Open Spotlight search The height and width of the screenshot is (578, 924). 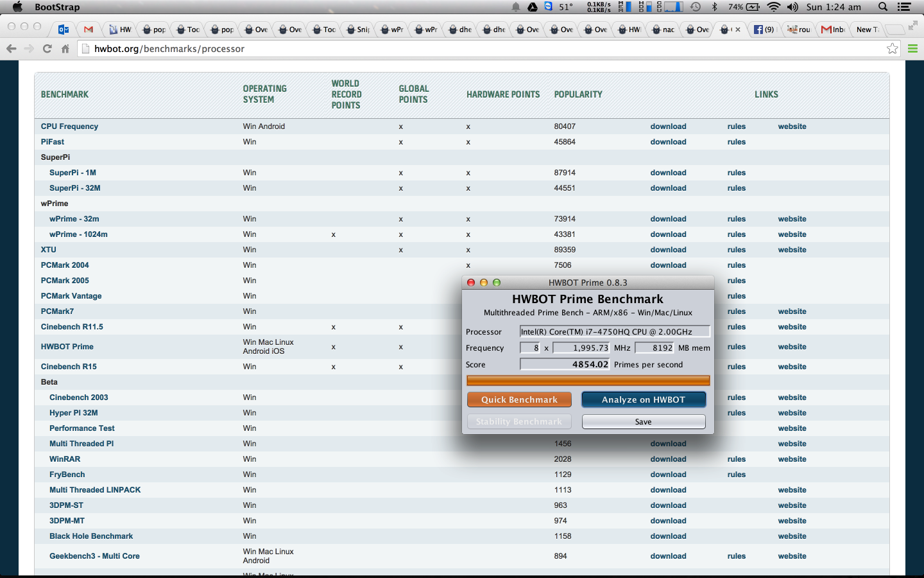click(x=883, y=7)
